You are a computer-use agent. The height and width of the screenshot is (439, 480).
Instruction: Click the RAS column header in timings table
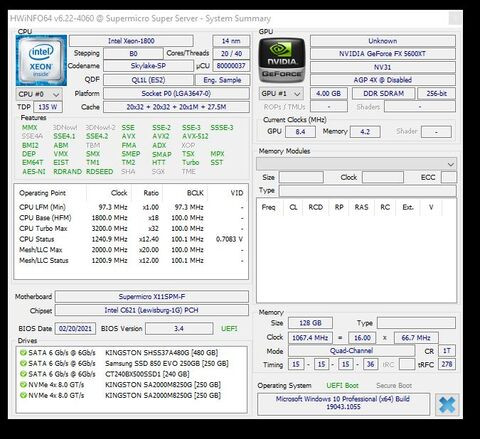361,207
